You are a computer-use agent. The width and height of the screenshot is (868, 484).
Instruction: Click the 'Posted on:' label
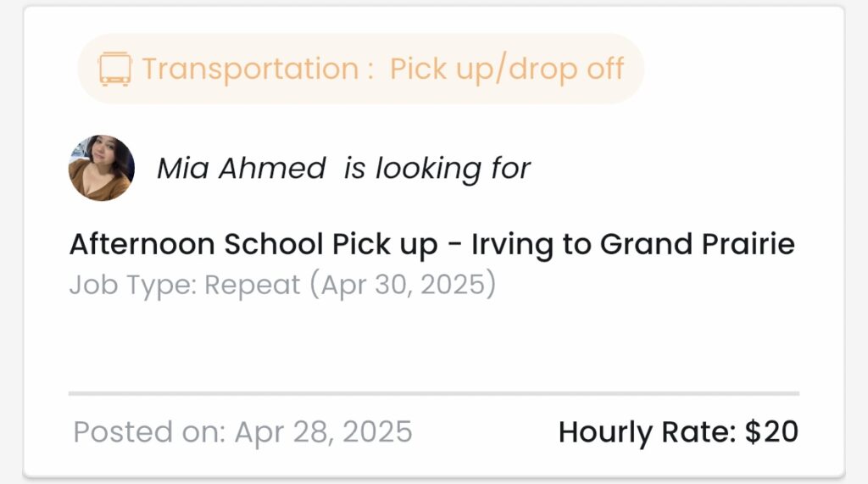149,431
